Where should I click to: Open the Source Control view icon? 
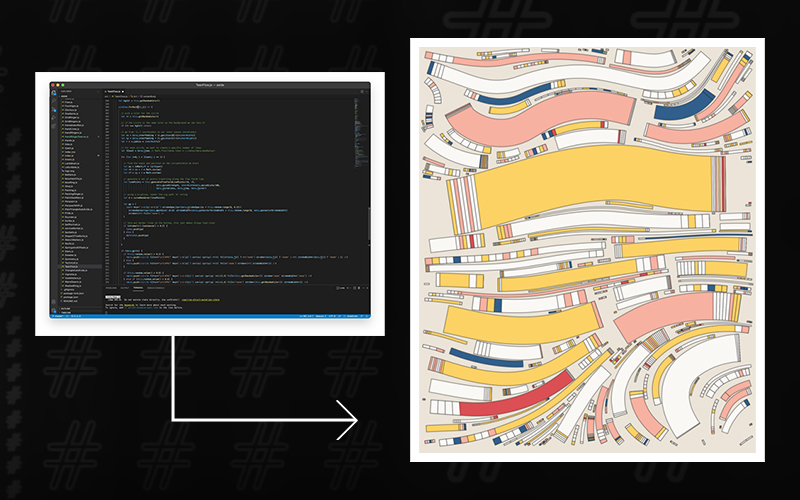(x=54, y=110)
